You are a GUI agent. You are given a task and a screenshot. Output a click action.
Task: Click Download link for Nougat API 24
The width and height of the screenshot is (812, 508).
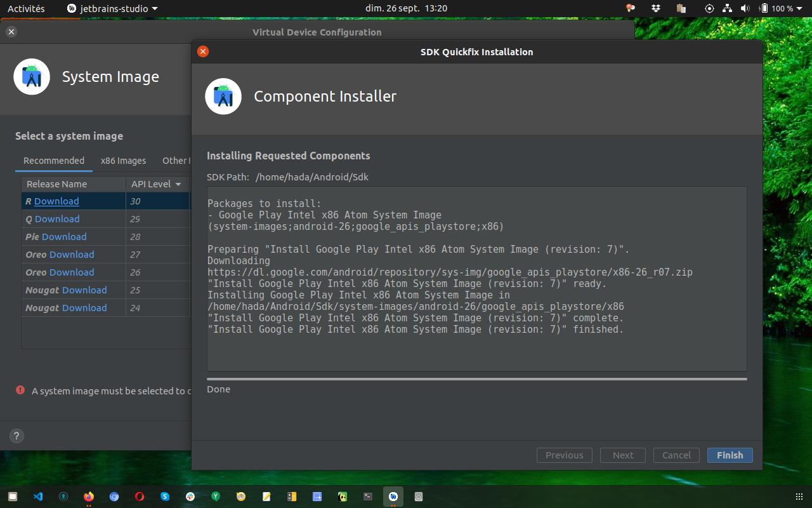pyautogui.click(x=84, y=308)
